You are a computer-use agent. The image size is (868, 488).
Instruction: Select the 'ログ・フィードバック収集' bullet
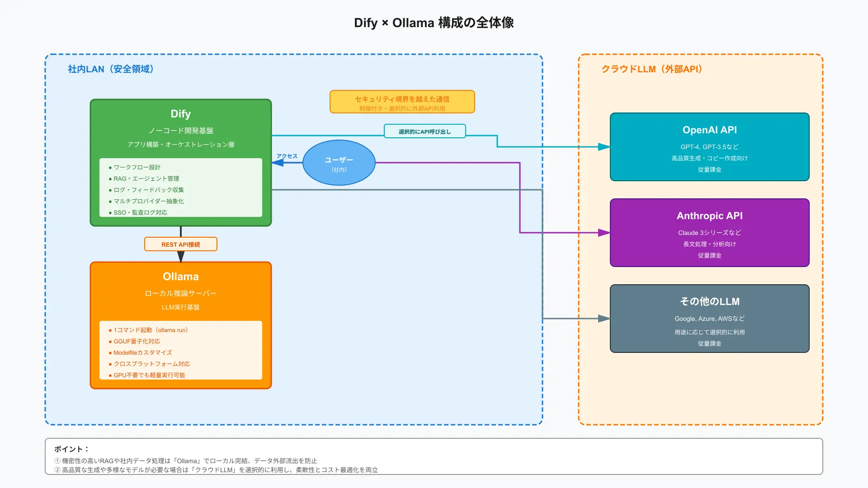(146, 190)
